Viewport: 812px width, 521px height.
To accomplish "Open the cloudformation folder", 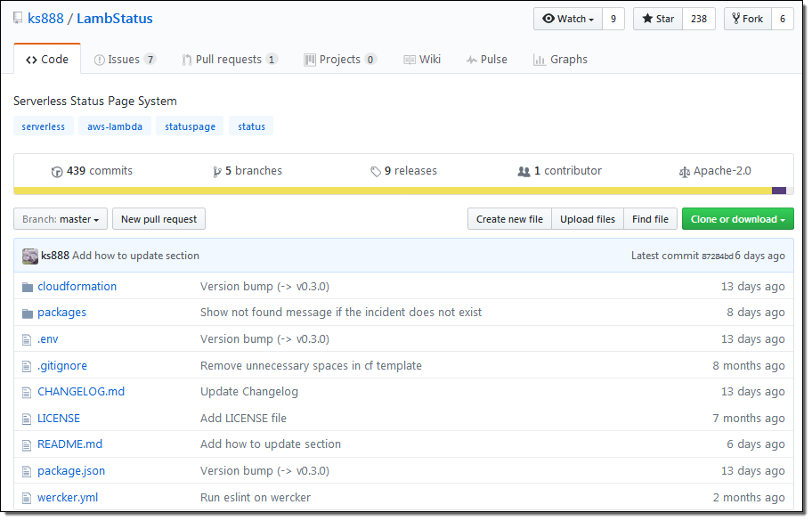I will click(77, 287).
